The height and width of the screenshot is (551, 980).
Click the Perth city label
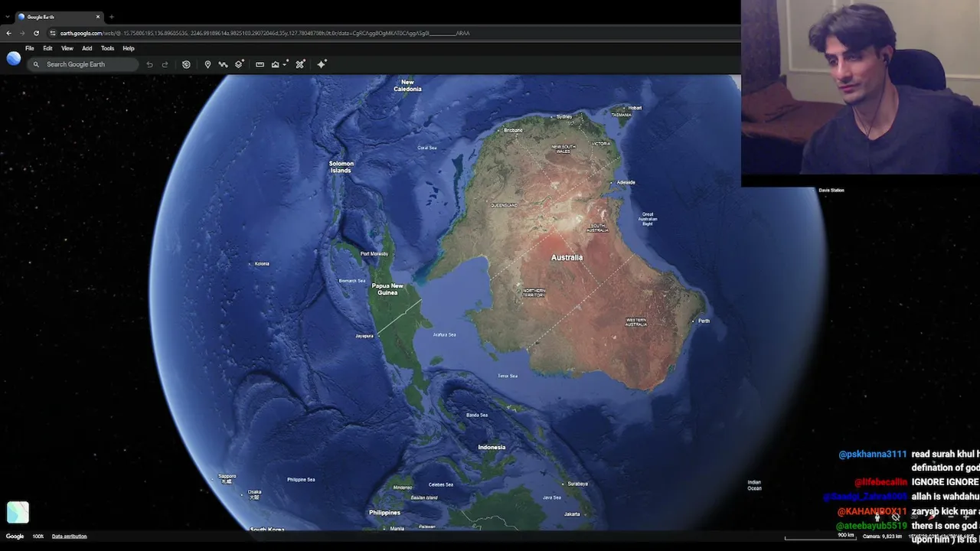pos(704,321)
